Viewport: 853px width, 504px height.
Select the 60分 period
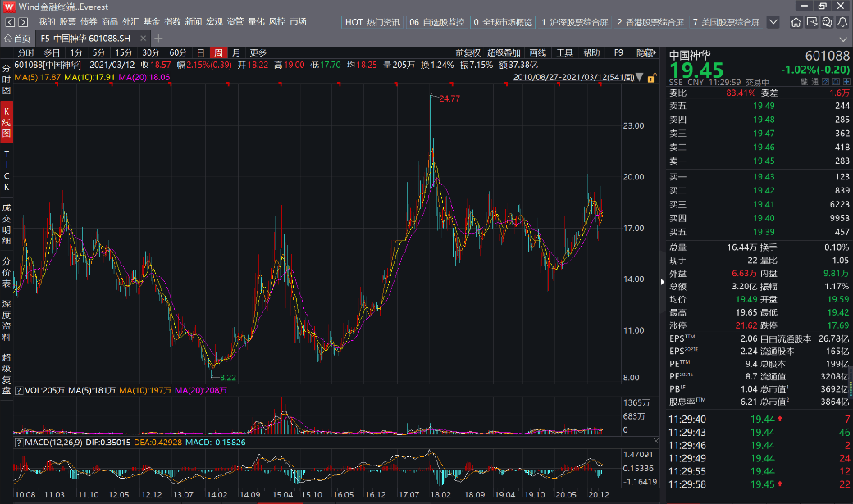pos(178,52)
